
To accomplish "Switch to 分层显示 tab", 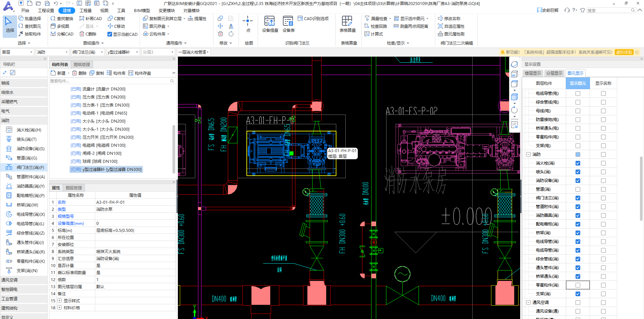I will [554, 73].
